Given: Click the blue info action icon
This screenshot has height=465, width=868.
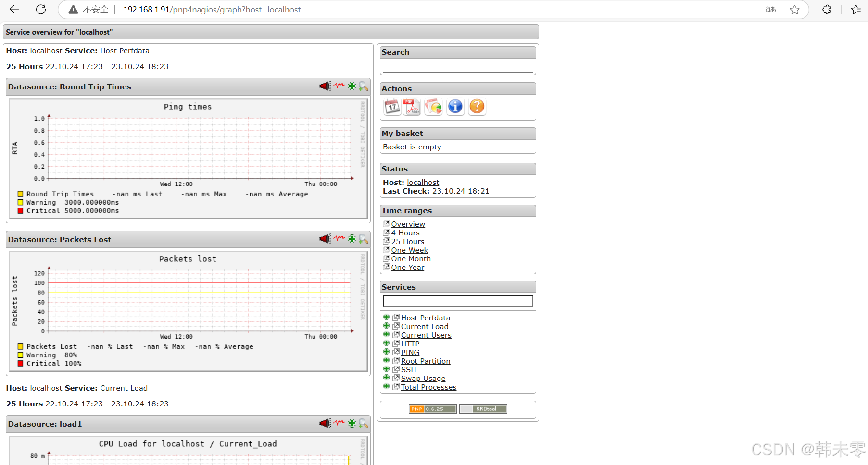Looking at the screenshot, I should point(455,107).
